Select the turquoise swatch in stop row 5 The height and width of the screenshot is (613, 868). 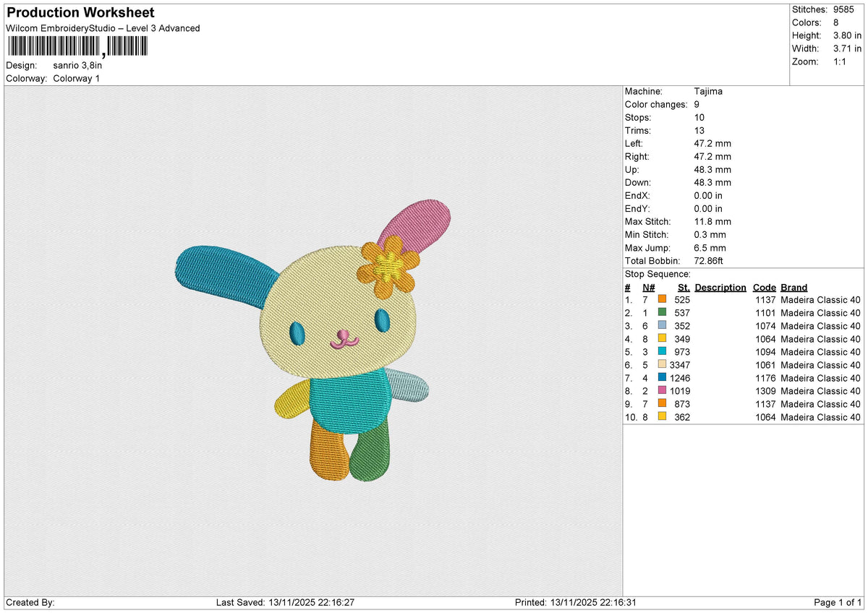(x=662, y=351)
